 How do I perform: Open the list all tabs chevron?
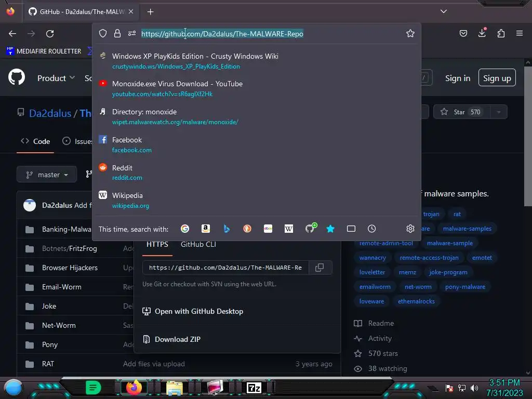coord(444,11)
